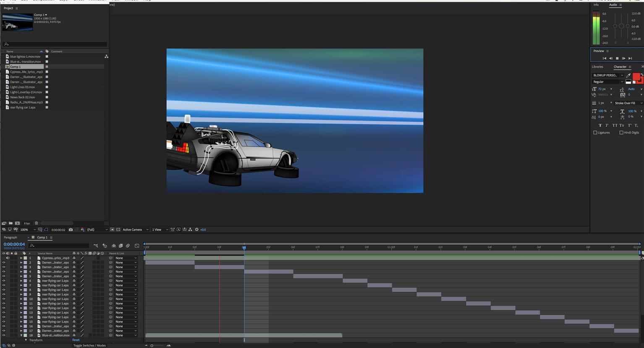Hide layer 2 Darren eps with eye
Viewport: 644px width, 348px height.
(x=4, y=262)
